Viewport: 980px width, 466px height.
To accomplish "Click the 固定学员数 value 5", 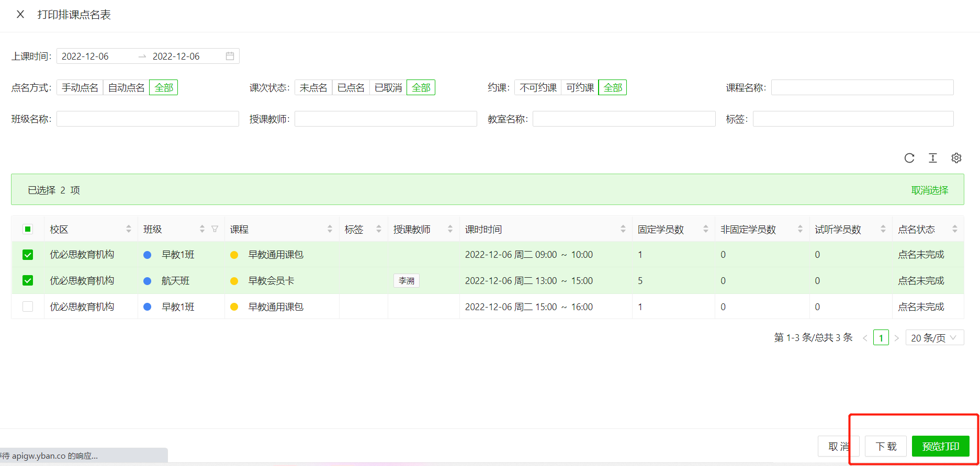I will click(x=640, y=281).
